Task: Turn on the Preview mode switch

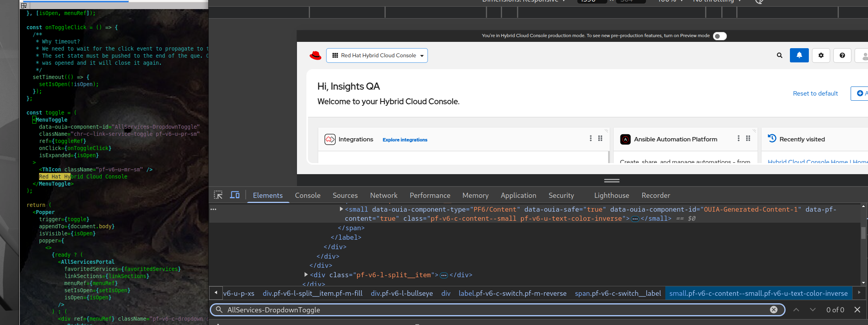Action: pyautogui.click(x=720, y=36)
